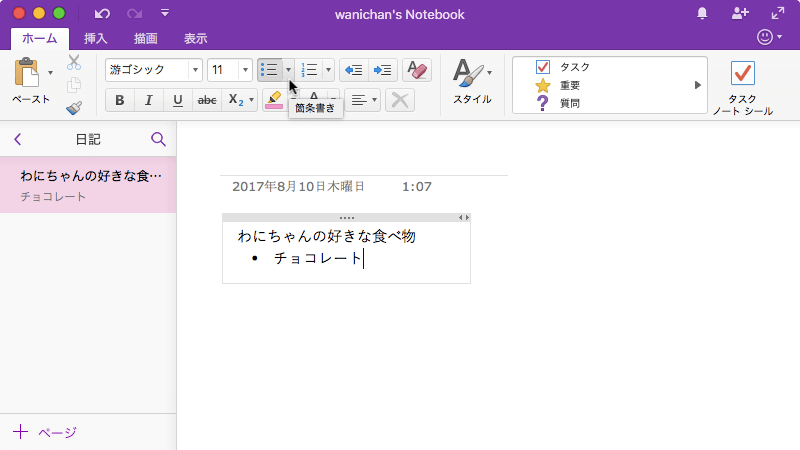Image resolution: width=800 pixels, height=450 pixels.
Task: Select the わにちゃんの好きな食… page entry
Action: 88,185
